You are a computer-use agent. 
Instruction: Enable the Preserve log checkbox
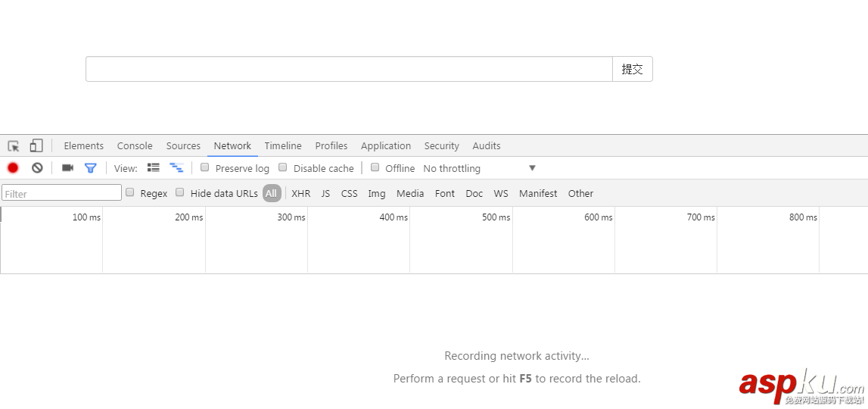pyautogui.click(x=205, y=167)
